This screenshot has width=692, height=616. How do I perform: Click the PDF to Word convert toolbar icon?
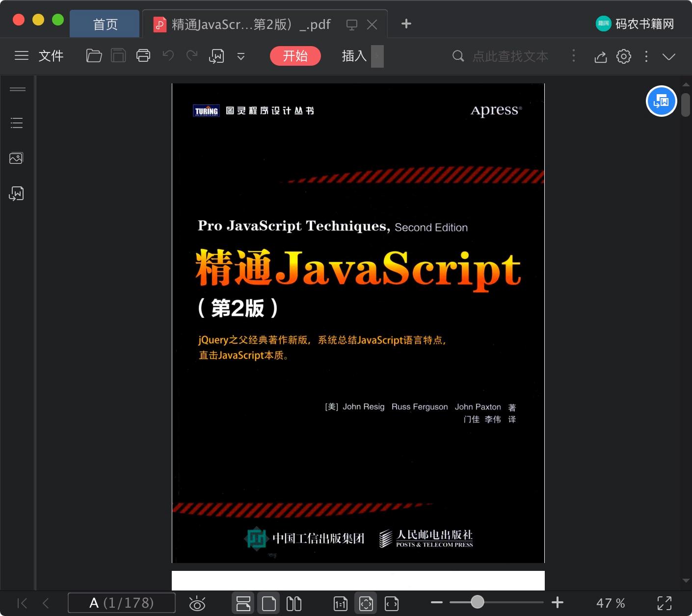pyautogui.click(x=216, y=56)
